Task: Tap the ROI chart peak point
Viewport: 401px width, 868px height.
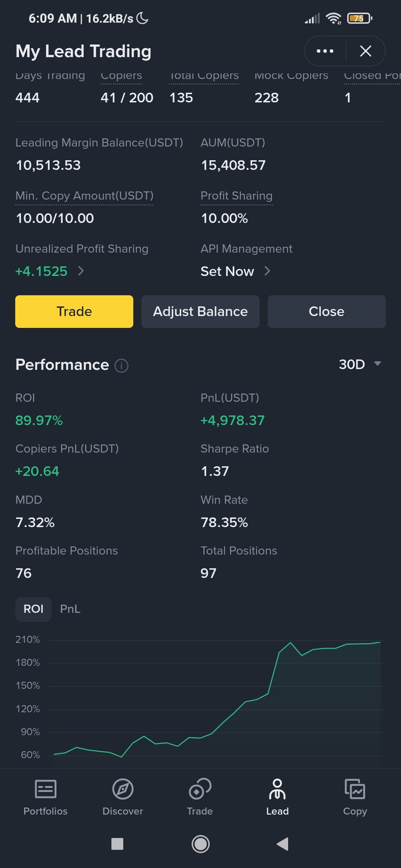Action: click(x=290, y=642)
